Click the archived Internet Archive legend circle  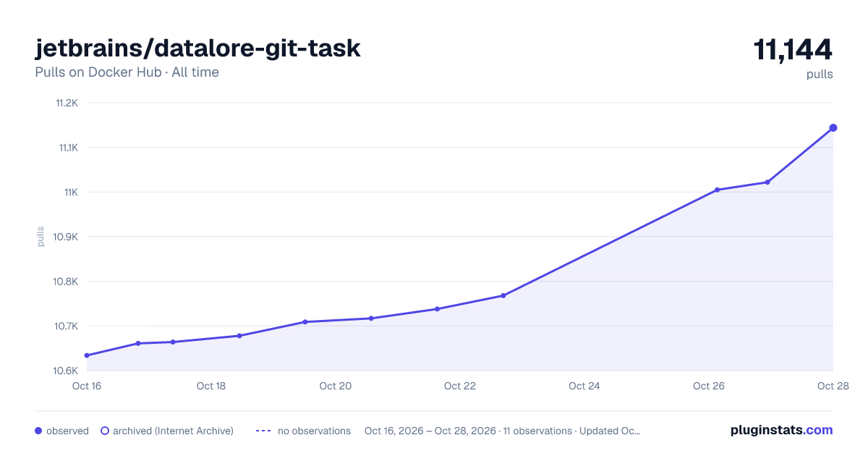point(105,431)
